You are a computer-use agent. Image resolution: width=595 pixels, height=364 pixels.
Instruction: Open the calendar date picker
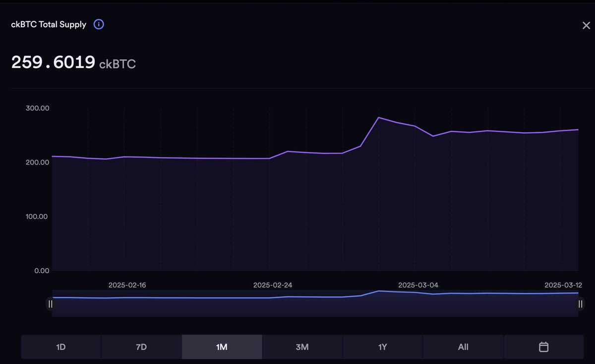(x=543, y=347)
